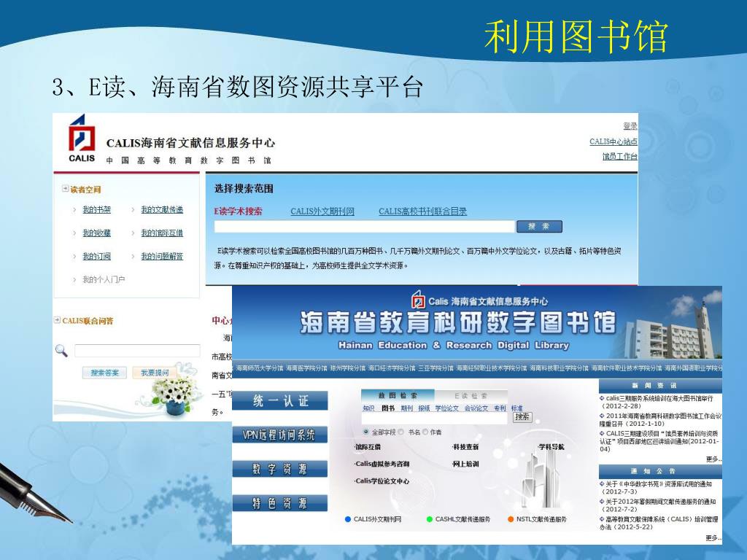Select the 期刊 search category
747x560 pixels.
(x=406, y=408)
